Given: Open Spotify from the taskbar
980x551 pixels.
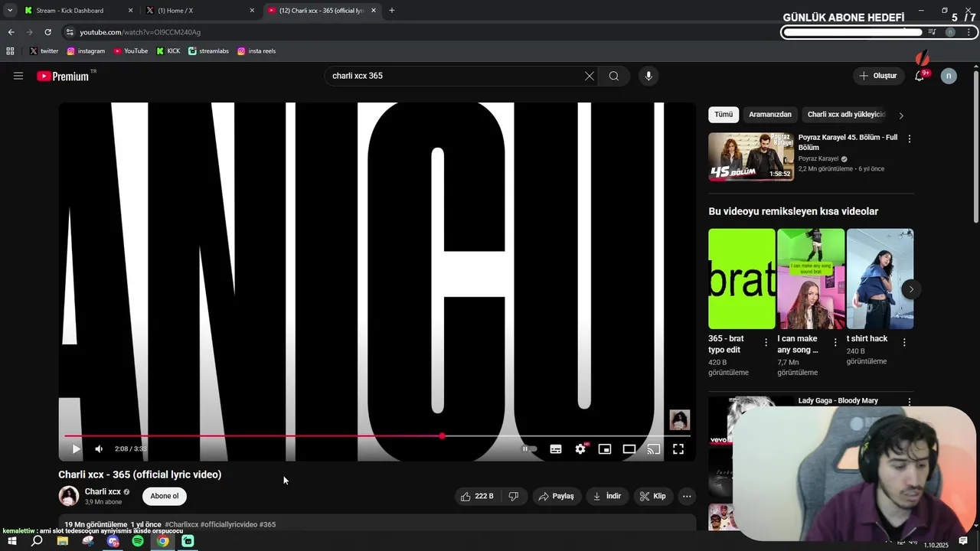Looking at the screenshot, I should coord(138,542).
